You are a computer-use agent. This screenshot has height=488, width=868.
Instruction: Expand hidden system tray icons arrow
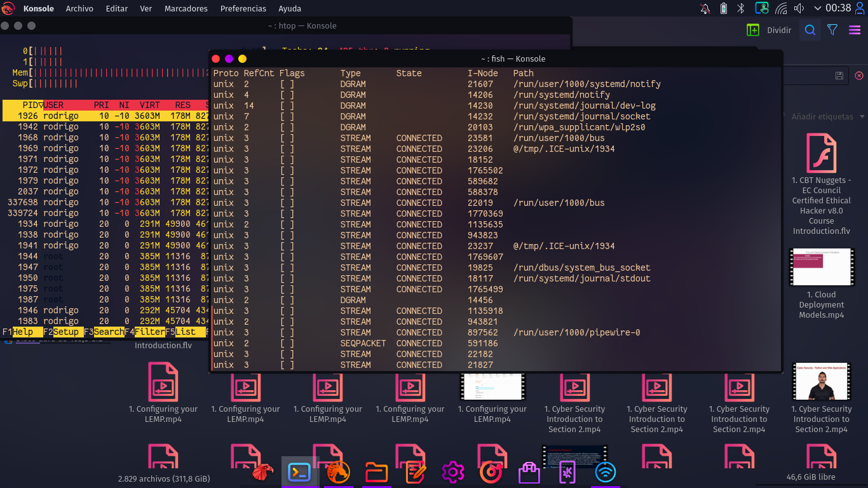pos(817,8)
